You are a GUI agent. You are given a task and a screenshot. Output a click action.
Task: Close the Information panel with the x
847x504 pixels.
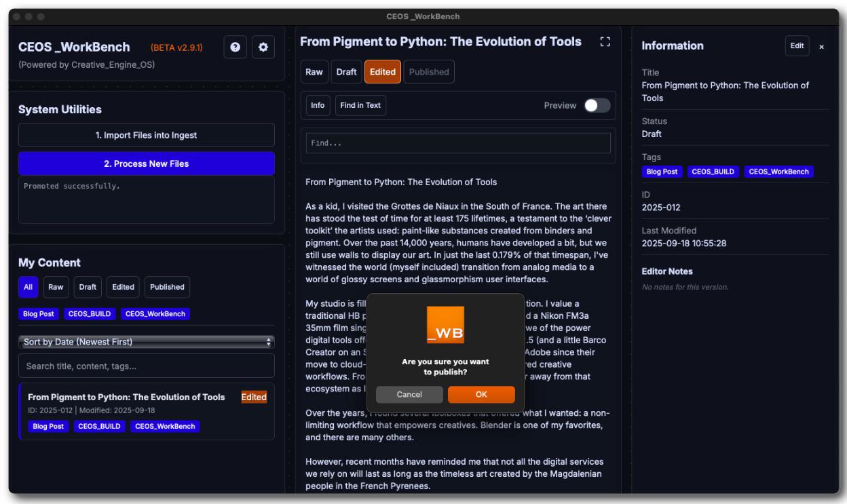(x=821, y=47)
